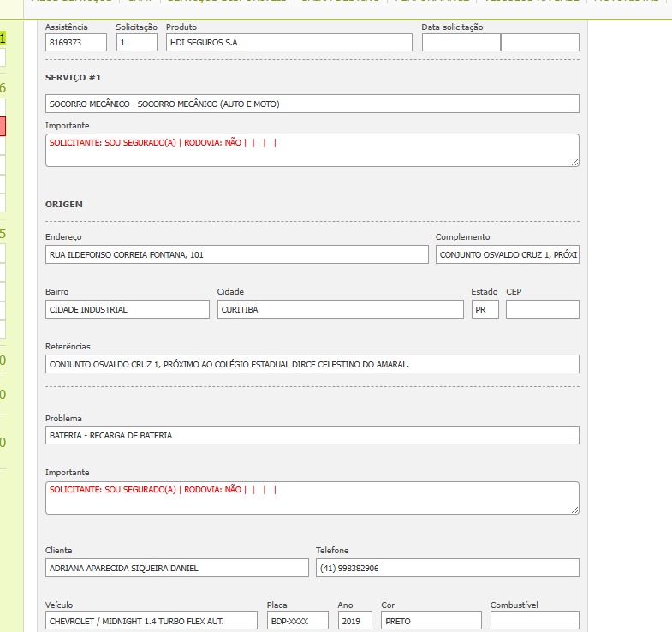Click the first Importante text area
The height and width of the screenshot is (632, 672).
pos(312,151)
